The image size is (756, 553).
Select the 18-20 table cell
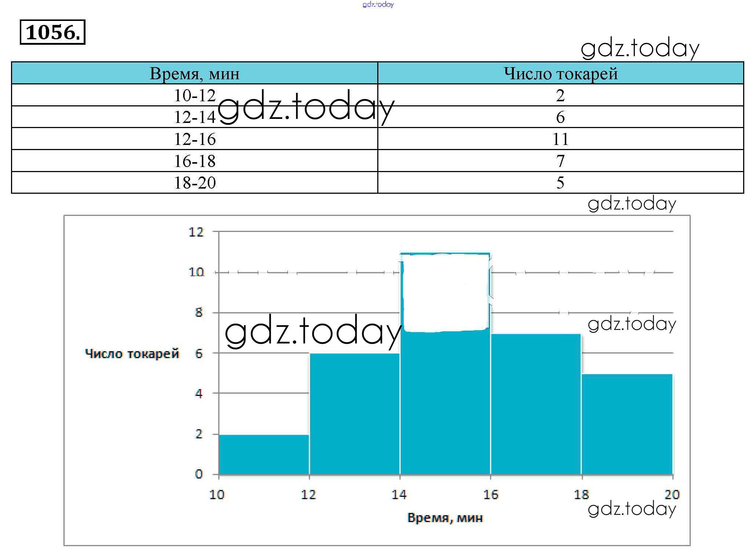click(x=195, y=183)
